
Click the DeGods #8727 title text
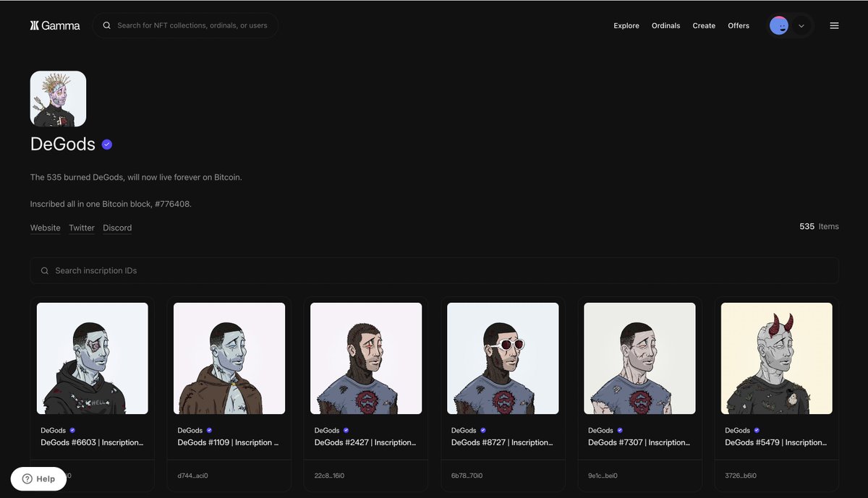pyautogui.click(x=502, y=442)
